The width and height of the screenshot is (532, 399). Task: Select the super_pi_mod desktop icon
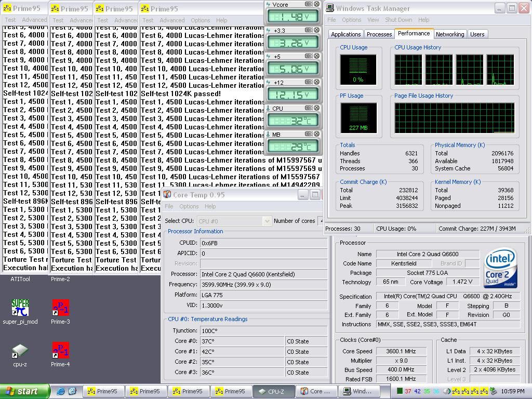pyautogui.click(x=20, y=312)
